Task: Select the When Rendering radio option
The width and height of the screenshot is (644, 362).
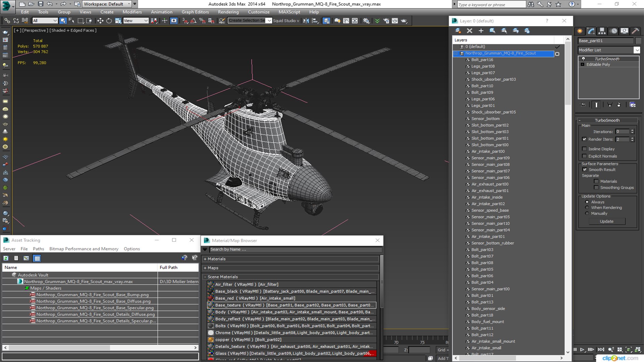Action: point(587,208)
